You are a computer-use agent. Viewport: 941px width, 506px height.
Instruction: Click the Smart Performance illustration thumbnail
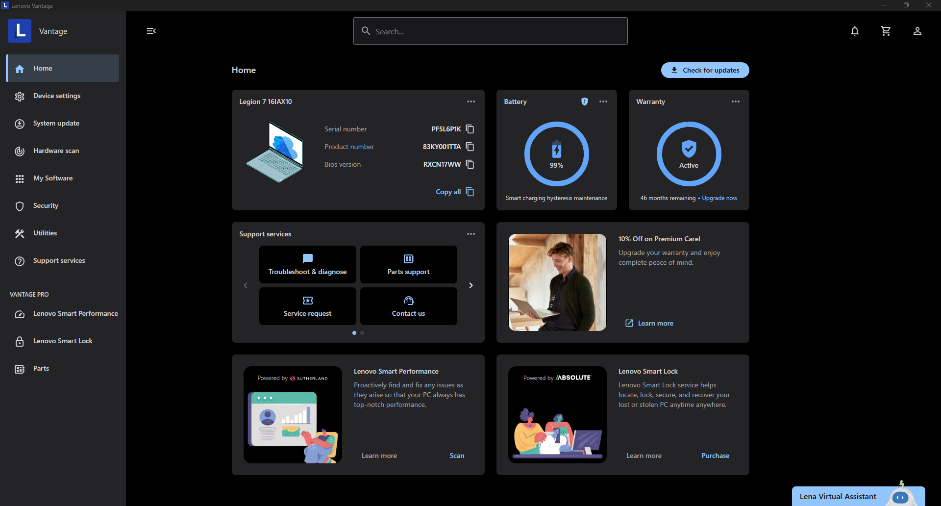[x=293, y=415]
